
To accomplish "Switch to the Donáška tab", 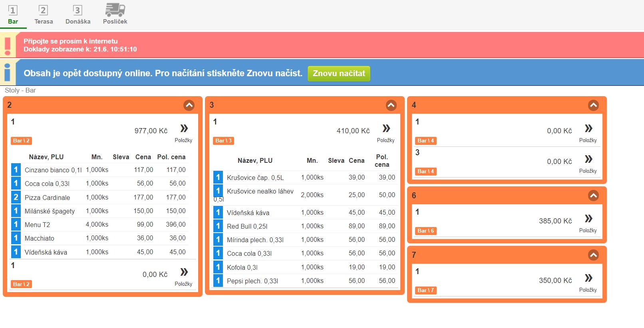I will [78, 15].
